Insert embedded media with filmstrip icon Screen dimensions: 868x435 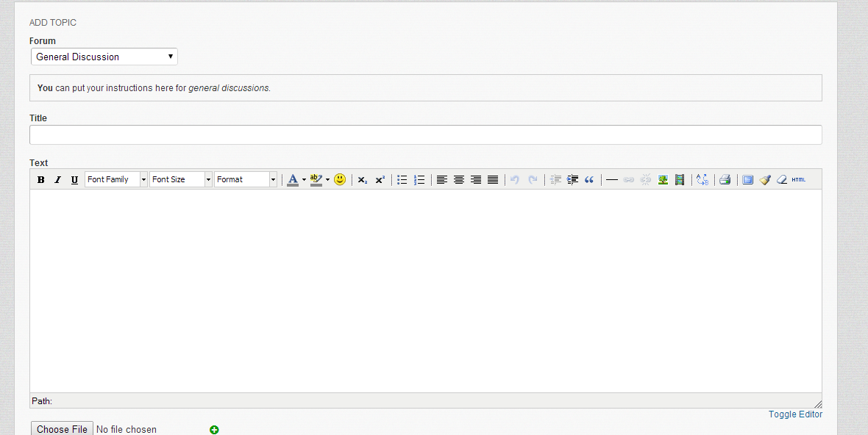click(680, 180)
